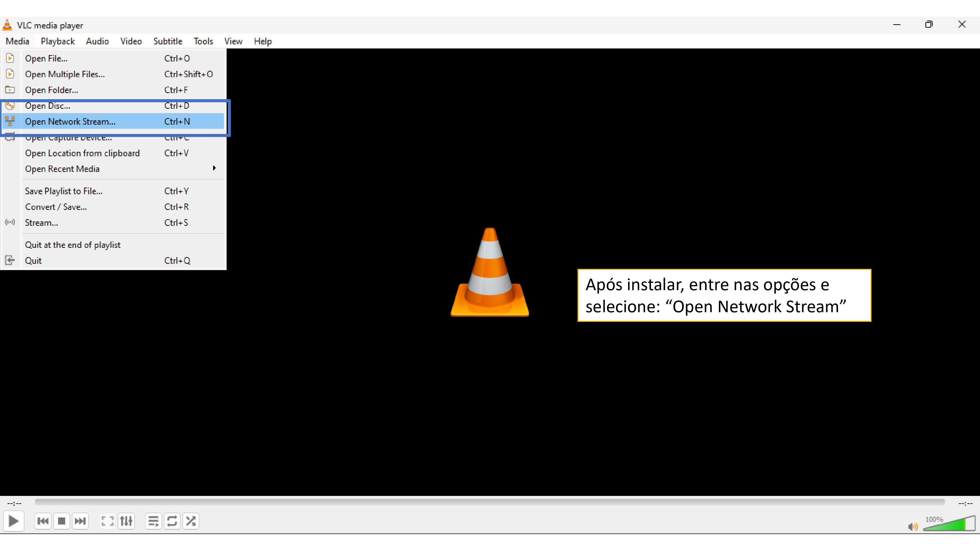Image resolution: width=980 pixels, height=551 pixels.
Task: Toggle fullscreen video mode
Action: (x=107, y=521)
